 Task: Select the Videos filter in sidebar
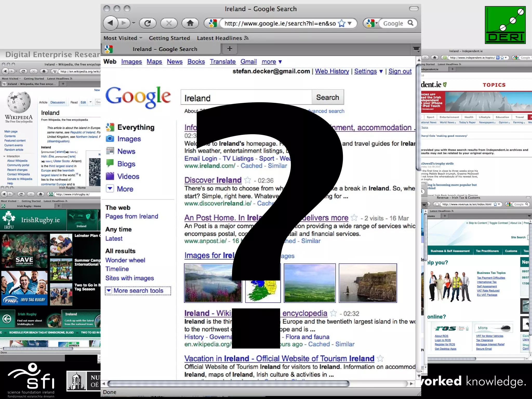[128, 177]
